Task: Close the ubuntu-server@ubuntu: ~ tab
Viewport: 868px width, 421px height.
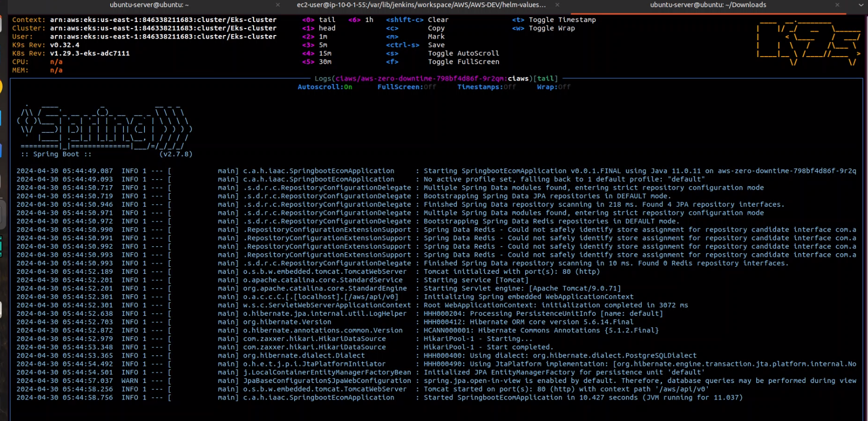Action: click(x=278, y=5)
